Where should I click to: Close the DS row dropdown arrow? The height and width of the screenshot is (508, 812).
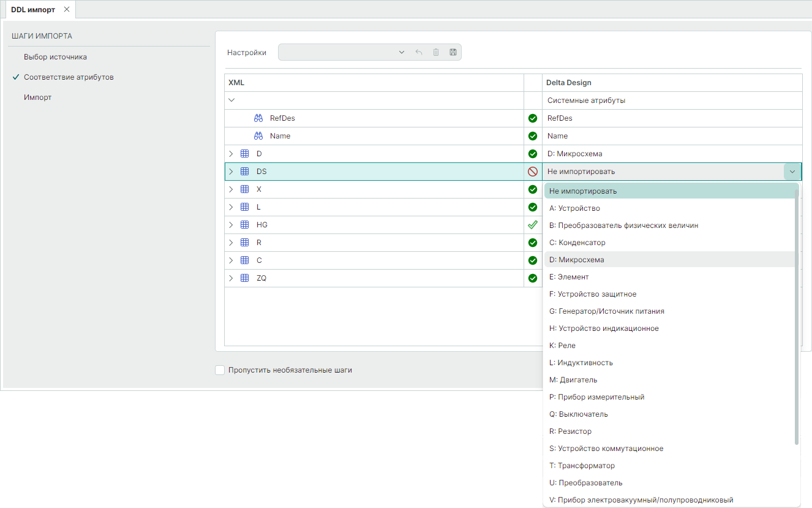[x=792, y=172]
